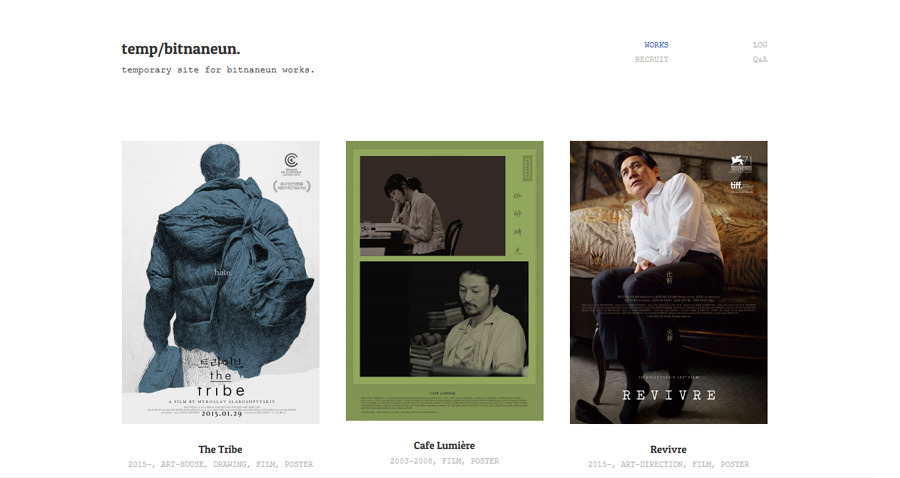Select POSTER tag under Revivre
Screen dimensions: 900x478
click(735, 464)
